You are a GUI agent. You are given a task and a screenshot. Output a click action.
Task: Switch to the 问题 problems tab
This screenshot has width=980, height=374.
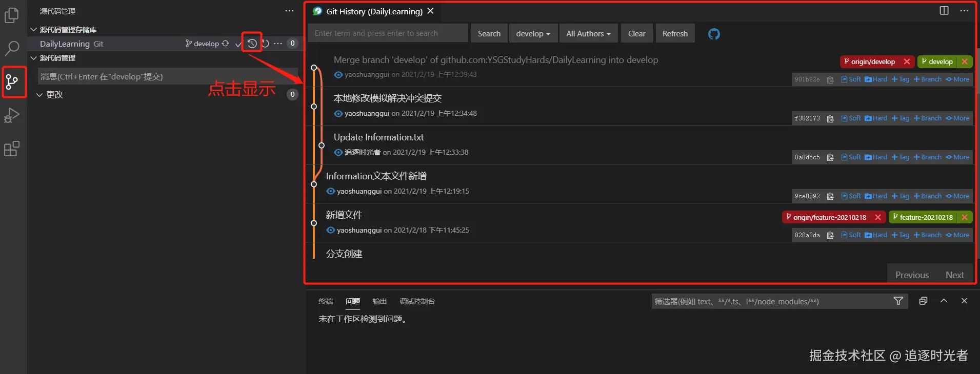coord(353,301)
